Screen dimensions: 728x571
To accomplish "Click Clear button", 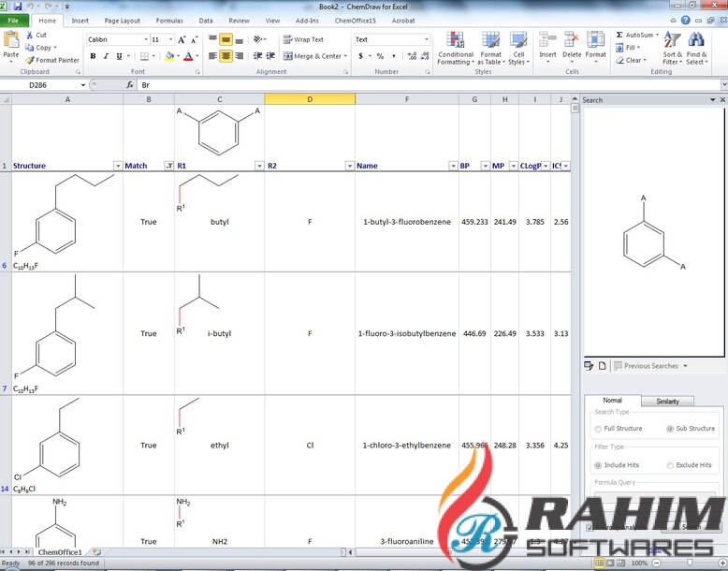I will point(631,60).
